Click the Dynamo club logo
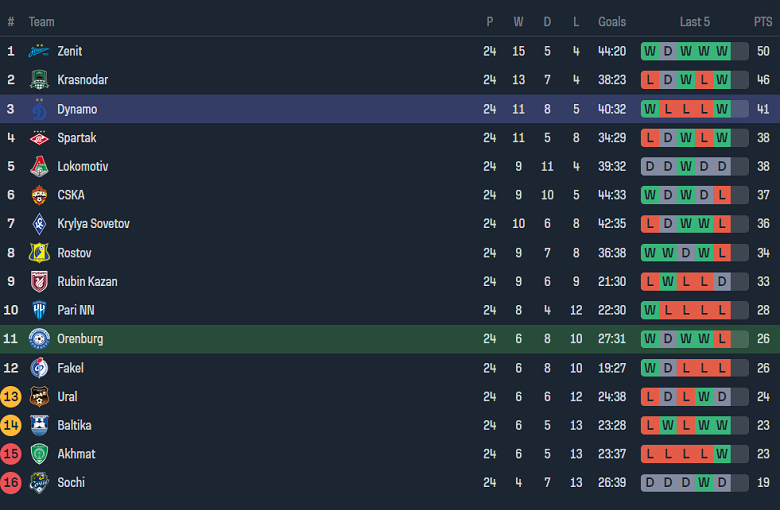Screen dimensions: 780x510 coord(39,109)
